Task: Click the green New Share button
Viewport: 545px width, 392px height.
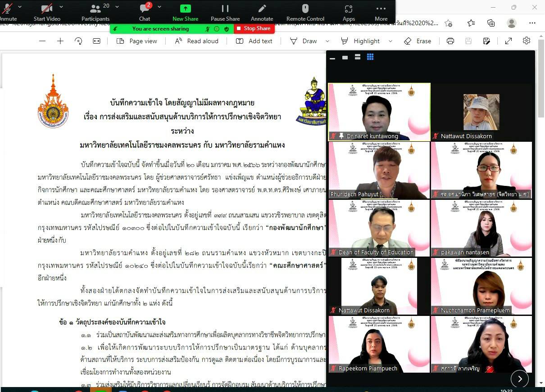Action: pos(185,12)
